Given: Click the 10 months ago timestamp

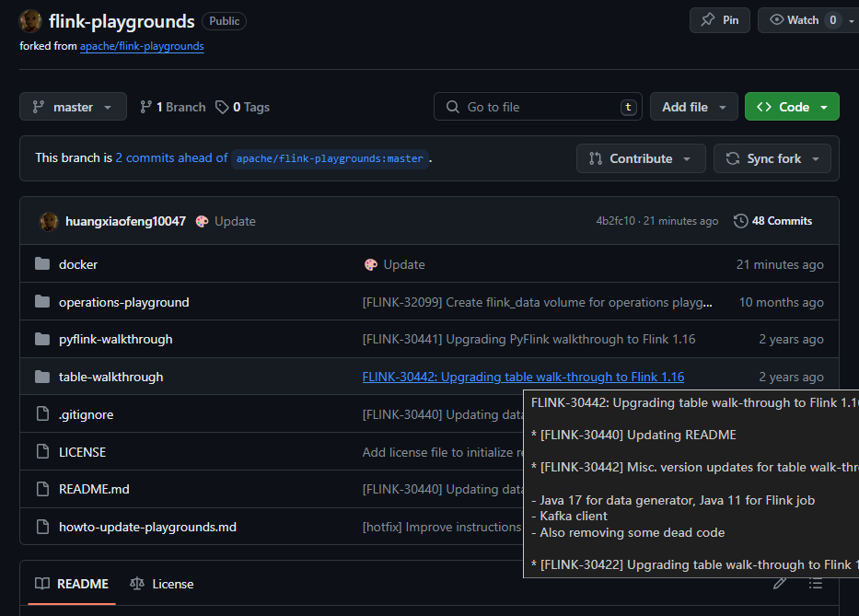Looking at the screenshot, I should [x=782, y=303].
